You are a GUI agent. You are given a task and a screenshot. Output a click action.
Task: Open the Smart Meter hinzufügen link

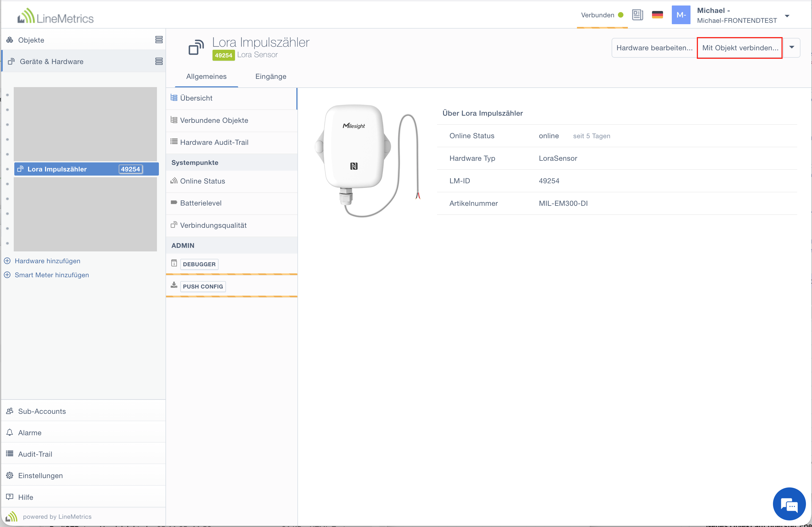click(51, 275)
